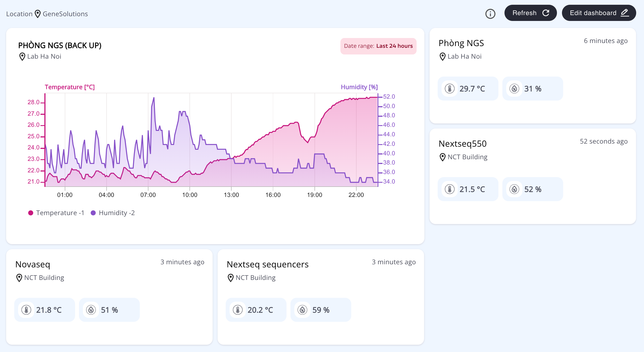Click the Humidity [%] axis title
The image size is (644, 352).
coord(359,87)
